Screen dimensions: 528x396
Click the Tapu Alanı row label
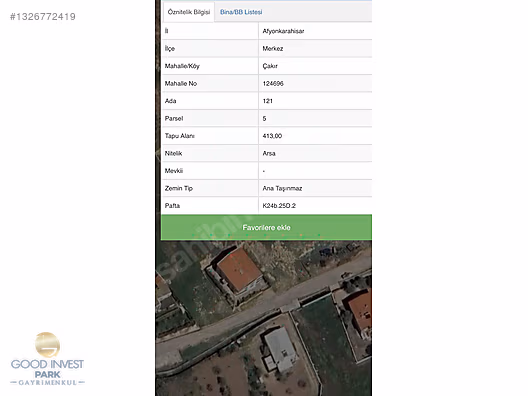click(x=180, y=136)
